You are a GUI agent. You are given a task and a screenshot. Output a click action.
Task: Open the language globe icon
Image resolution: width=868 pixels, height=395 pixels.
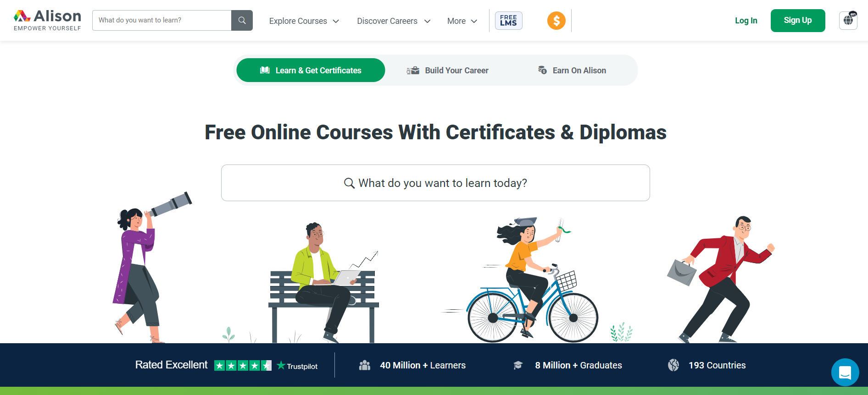[848, 21]
